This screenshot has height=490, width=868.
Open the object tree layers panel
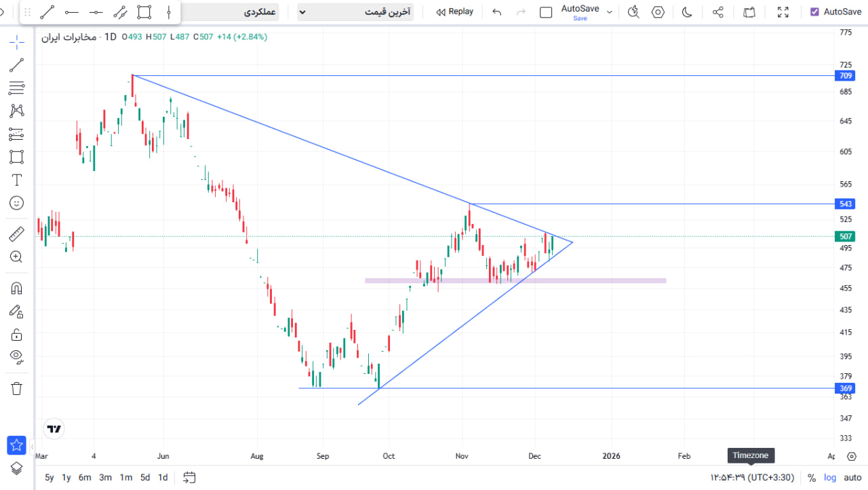(x=17, y=468)
